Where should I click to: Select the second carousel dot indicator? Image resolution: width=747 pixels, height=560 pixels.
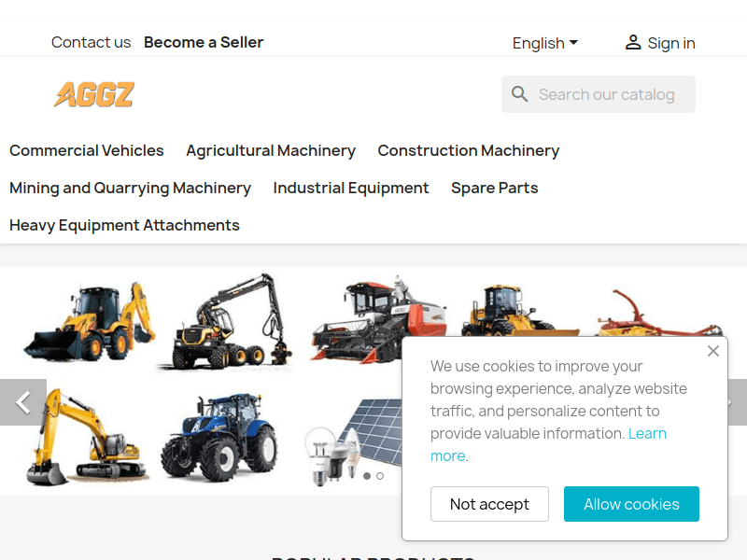[x=380, y=476]
